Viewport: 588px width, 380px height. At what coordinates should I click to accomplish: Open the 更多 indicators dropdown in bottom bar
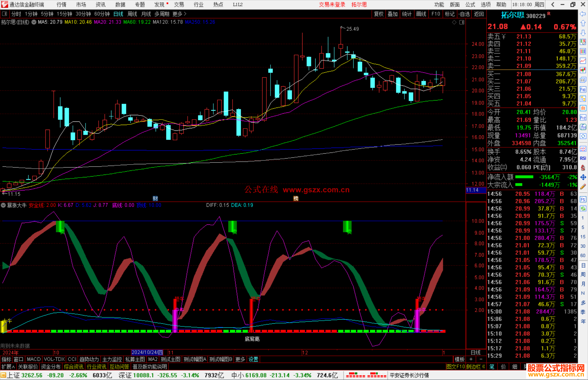pyautogui.click(x=240, y=359)
